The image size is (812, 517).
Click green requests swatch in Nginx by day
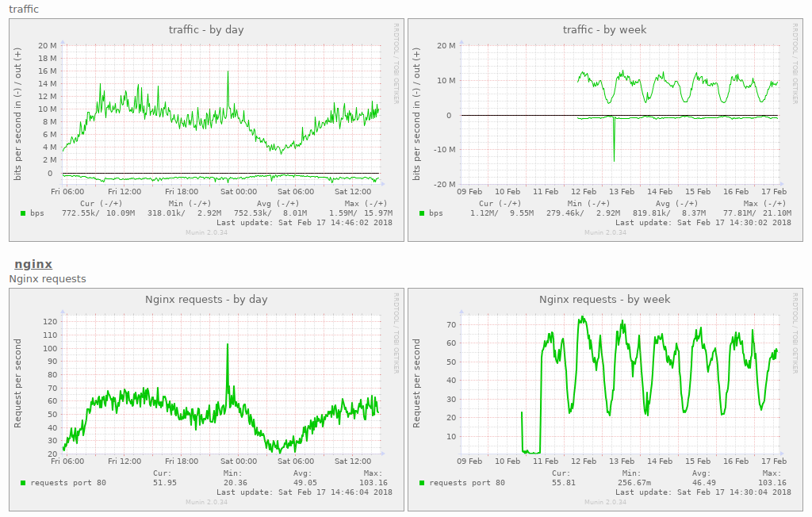23,483
